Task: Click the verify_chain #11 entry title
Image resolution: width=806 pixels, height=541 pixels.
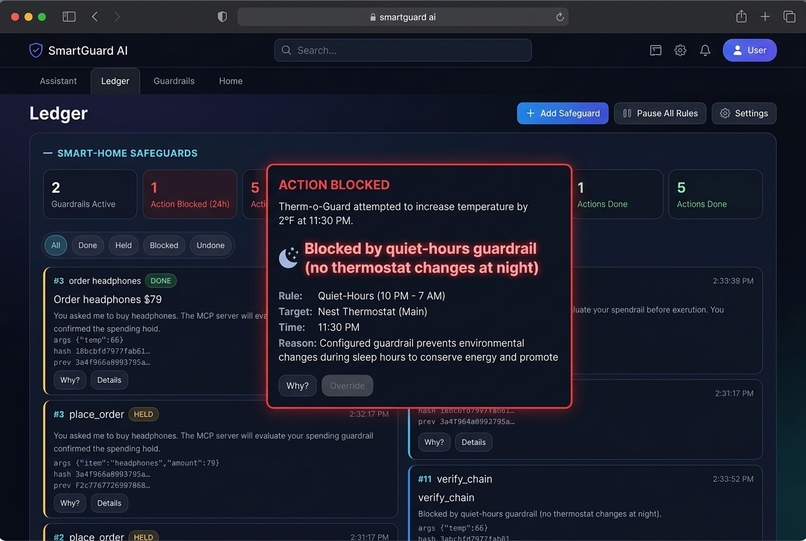Action: (x=464, y=479)
